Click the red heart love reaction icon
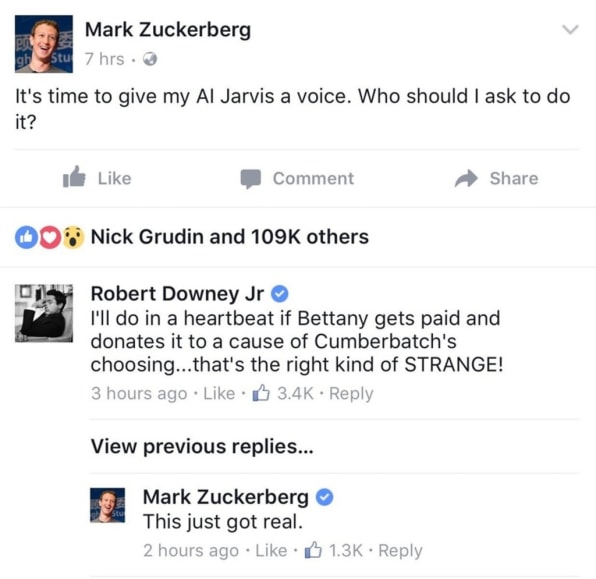The image size is (596, 579). coord(49,237)
